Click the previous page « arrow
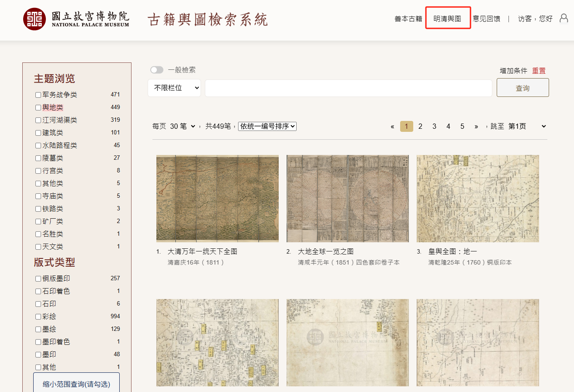Image resolution: width=574 pixels, height=392 pixels. (x=392, y=126)
